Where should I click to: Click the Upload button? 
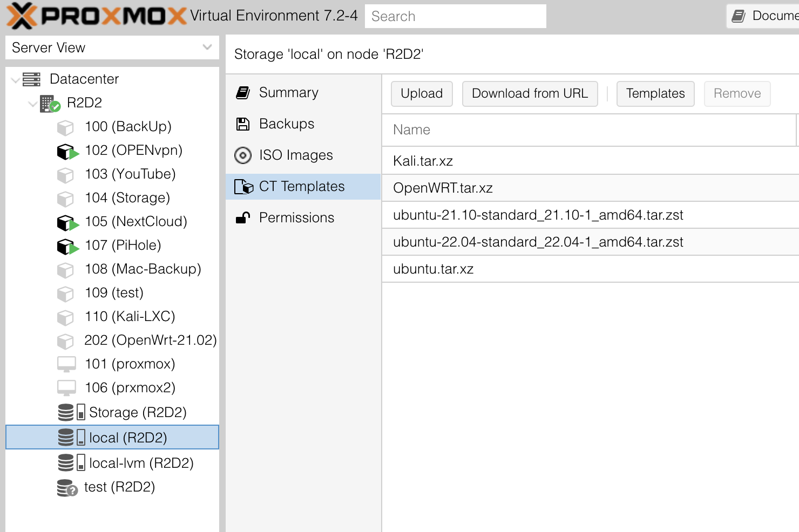[x=422, y=93]
